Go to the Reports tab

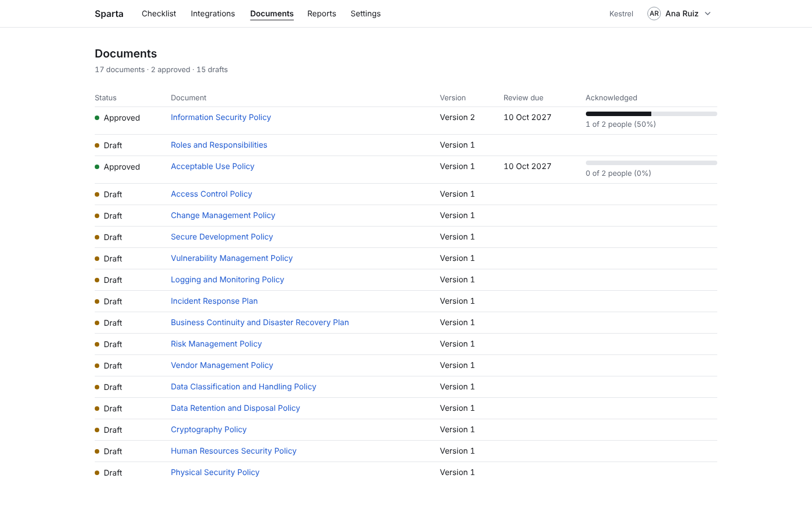[321, 14]
